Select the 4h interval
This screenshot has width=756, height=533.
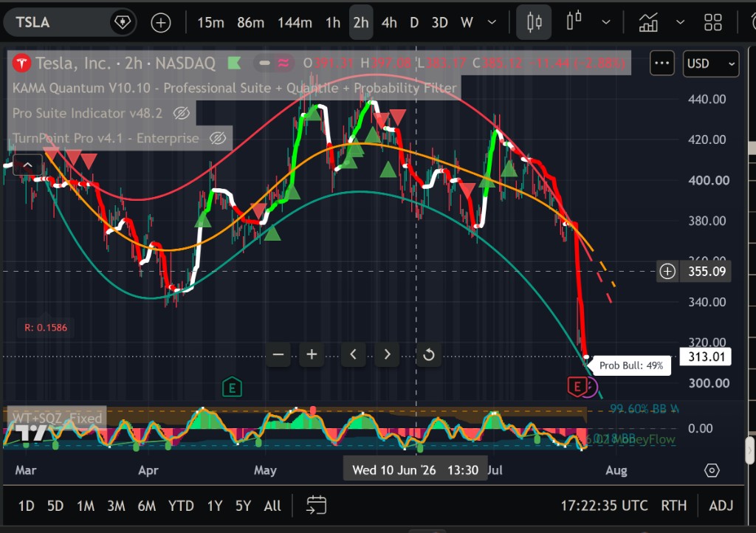click(x=389, y=23)
